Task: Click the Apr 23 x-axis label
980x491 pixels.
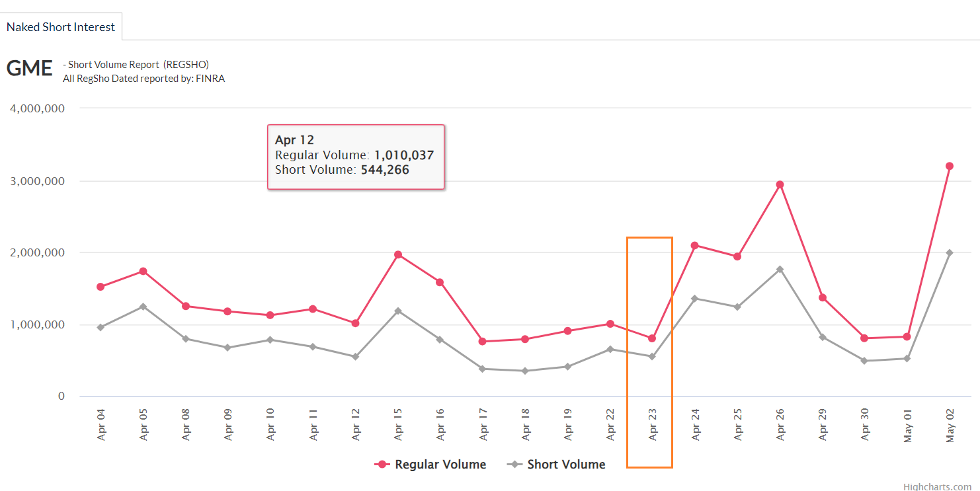Action: (653, 424)
